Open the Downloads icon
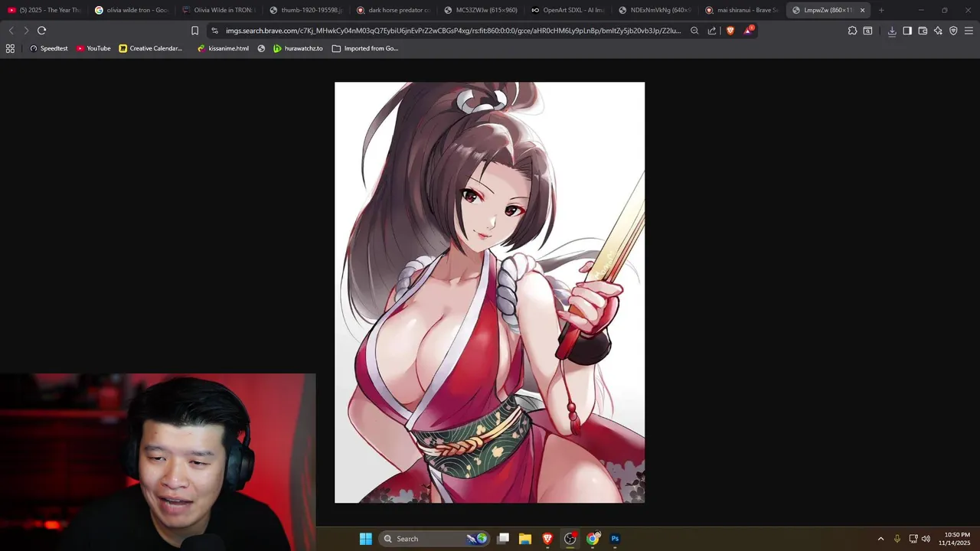Image resolution: width=980 pixels, height=551 pixels. pyautogui.click(x=892, y=31)
